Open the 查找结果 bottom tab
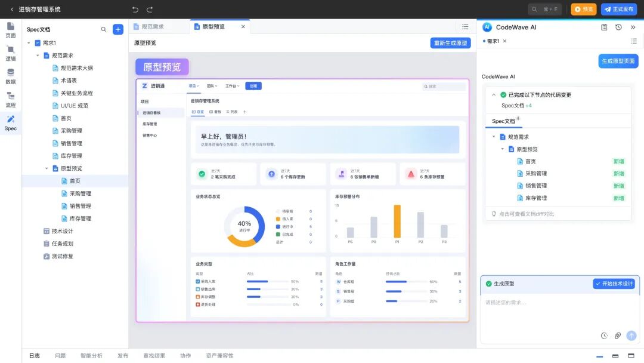The height and width of the screenshot is (363, 644). tap(154, 356)
